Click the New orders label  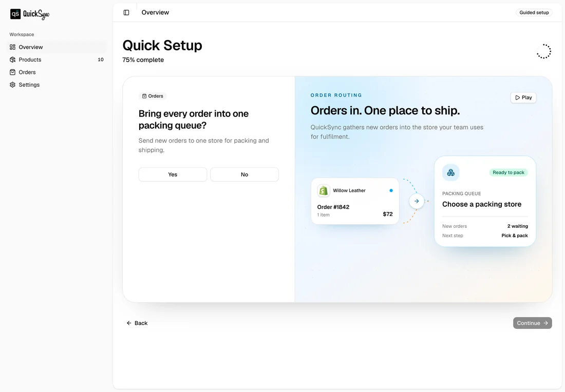coord(455,226)
